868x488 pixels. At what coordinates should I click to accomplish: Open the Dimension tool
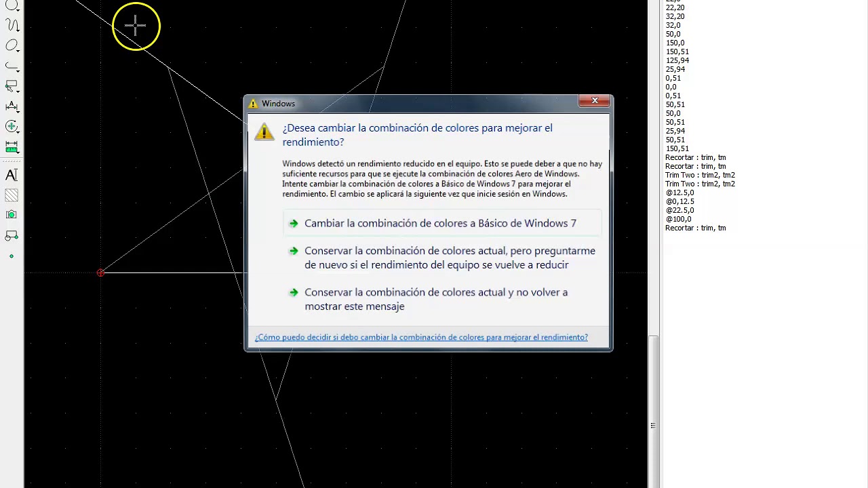(12, 106)
